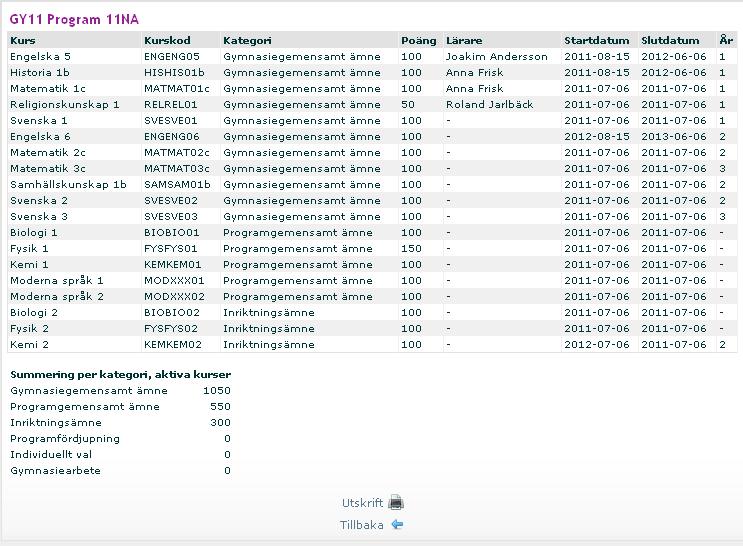Click course code FYSFYS01
Viewport: 743px width, 546px height.
(x=171, y=249)
